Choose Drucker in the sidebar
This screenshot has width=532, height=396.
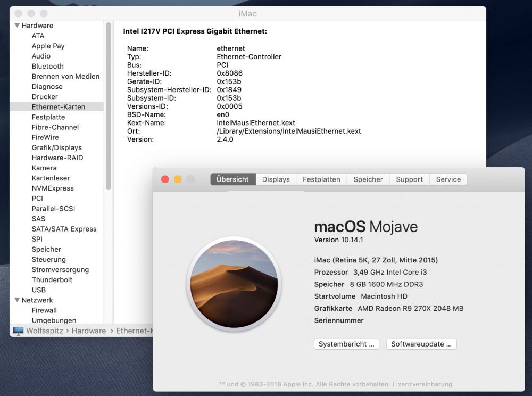pyautogui.click(x=45, y=97)
